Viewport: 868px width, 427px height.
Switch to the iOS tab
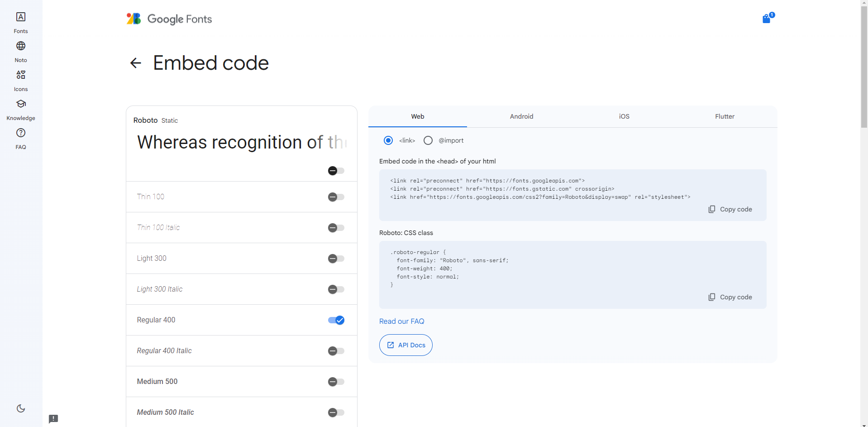pyautogui.click(x=624, y=116)
